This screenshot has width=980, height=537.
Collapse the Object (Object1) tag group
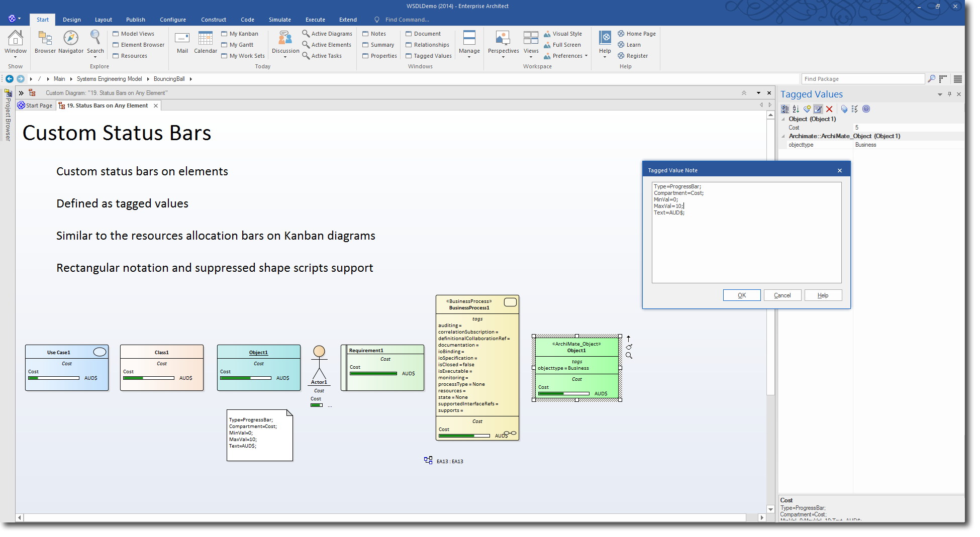coord(783,120)
